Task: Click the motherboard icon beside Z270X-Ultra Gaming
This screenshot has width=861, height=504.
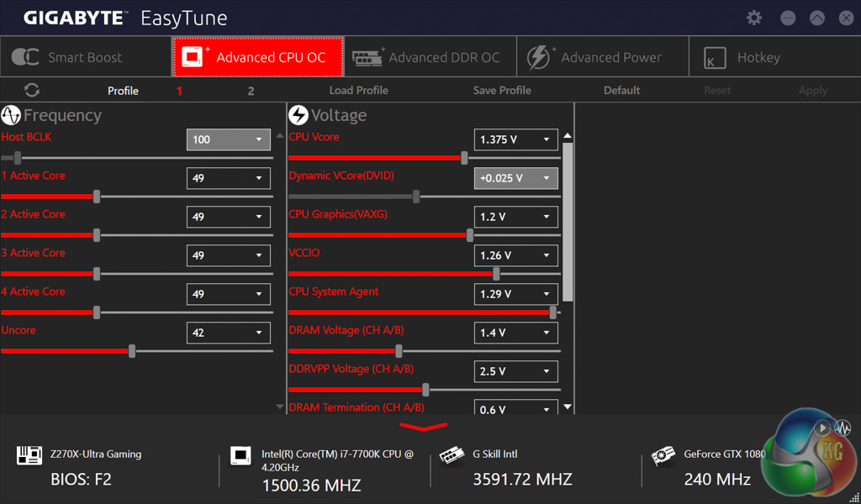Action: click(x=29, y=454)
